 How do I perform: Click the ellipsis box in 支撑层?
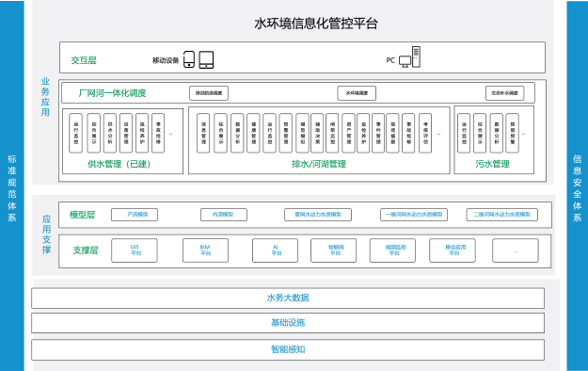tap(516, 250)
